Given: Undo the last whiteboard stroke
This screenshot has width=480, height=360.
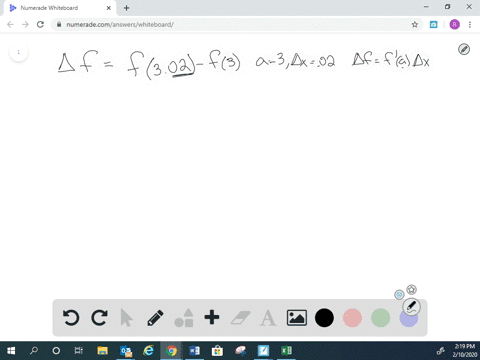Looking at the screenshot, I should click(71, 318).
